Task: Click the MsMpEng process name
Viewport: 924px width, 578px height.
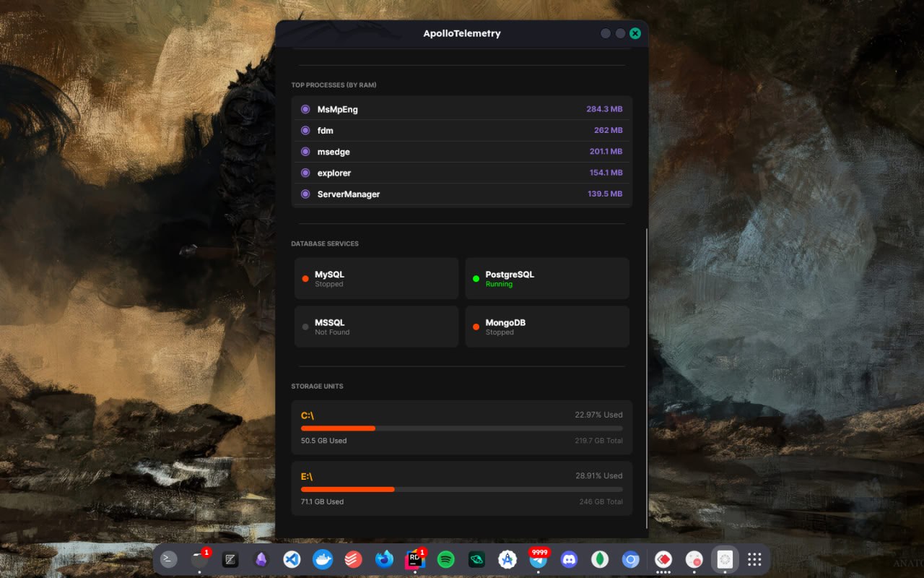Action: 338,110
